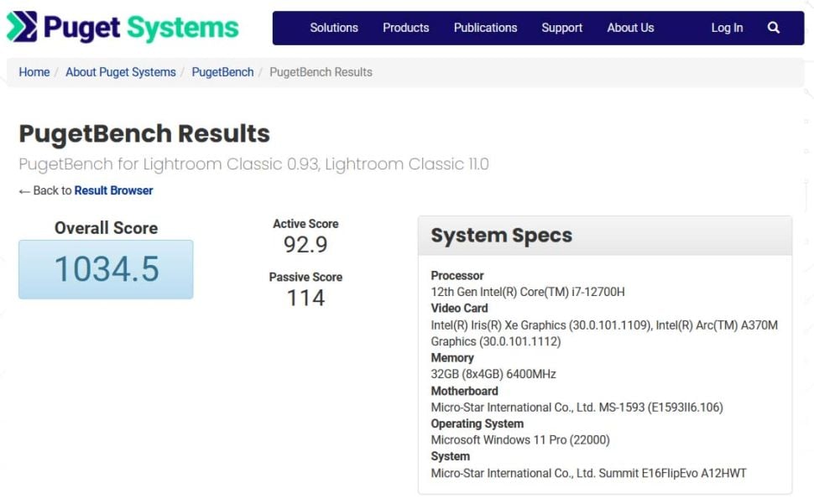814x504 pixels.
Task: Open the Publications menu
Action: click(x=485, y=28)
